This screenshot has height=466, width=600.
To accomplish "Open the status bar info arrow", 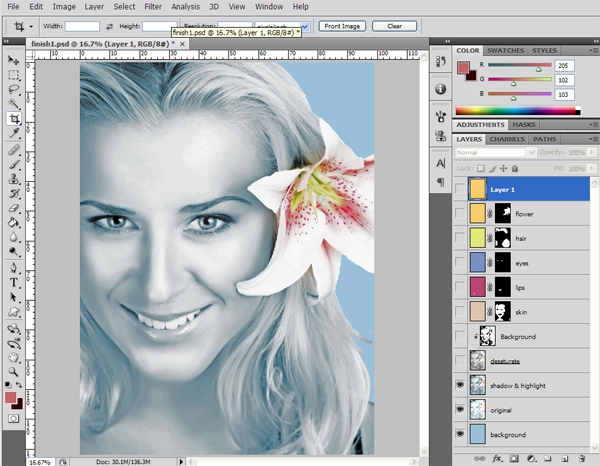I will (181, 462).
